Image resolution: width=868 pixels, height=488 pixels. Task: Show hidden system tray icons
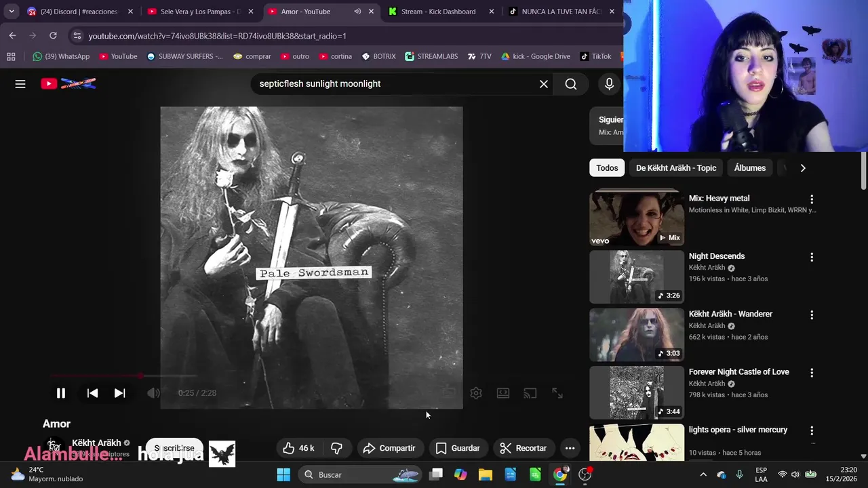(x=703, y=474)
